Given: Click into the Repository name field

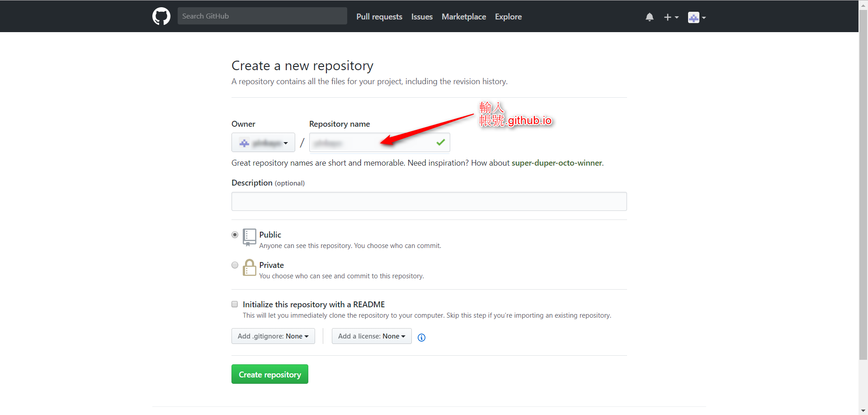Looking at the screenshot, I should (x=380, y=143).
